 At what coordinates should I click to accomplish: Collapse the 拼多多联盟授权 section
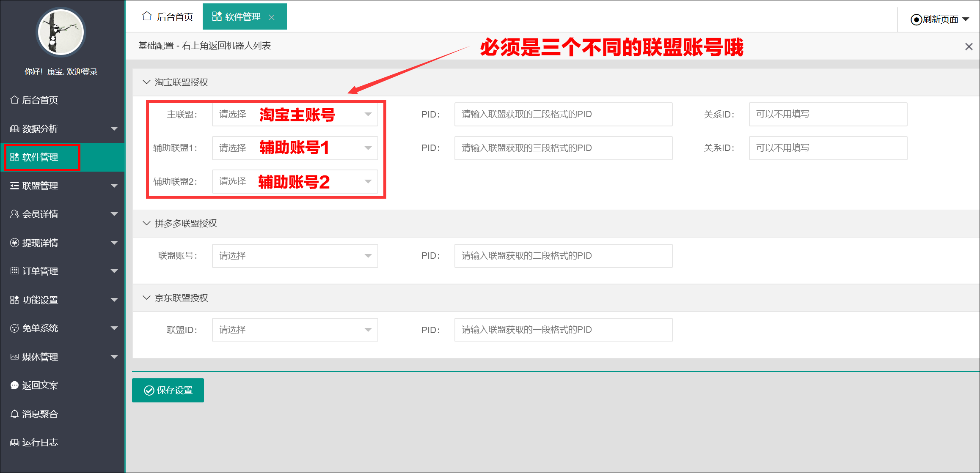[146, 223]
